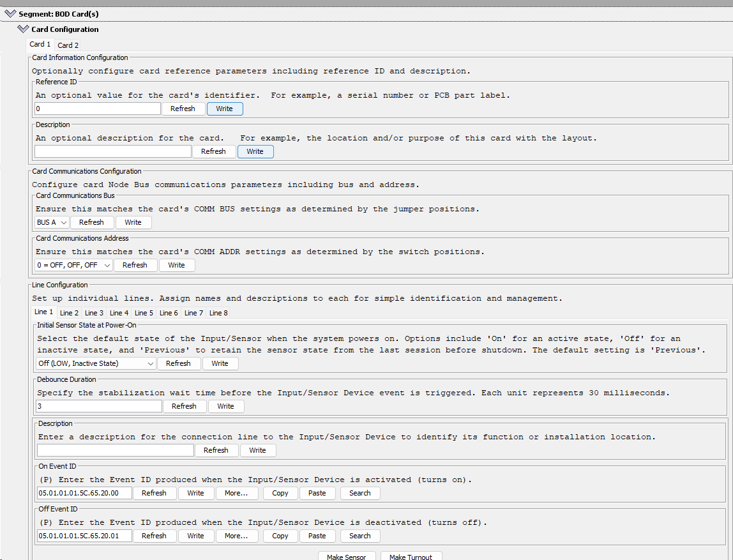This screenshot has height=560, width=733.
Task: Select the Line 6 tab
Action: click(x=169, y=313)
